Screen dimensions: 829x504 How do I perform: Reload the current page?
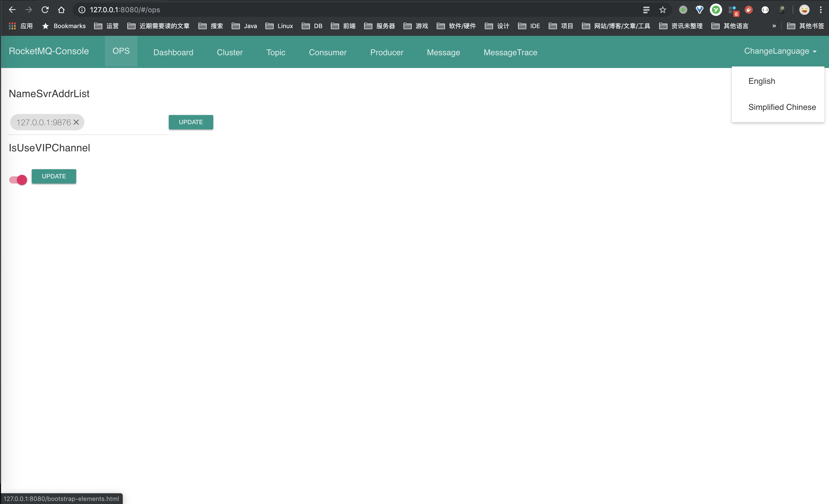pyautogui.click(x=45, y=10)
